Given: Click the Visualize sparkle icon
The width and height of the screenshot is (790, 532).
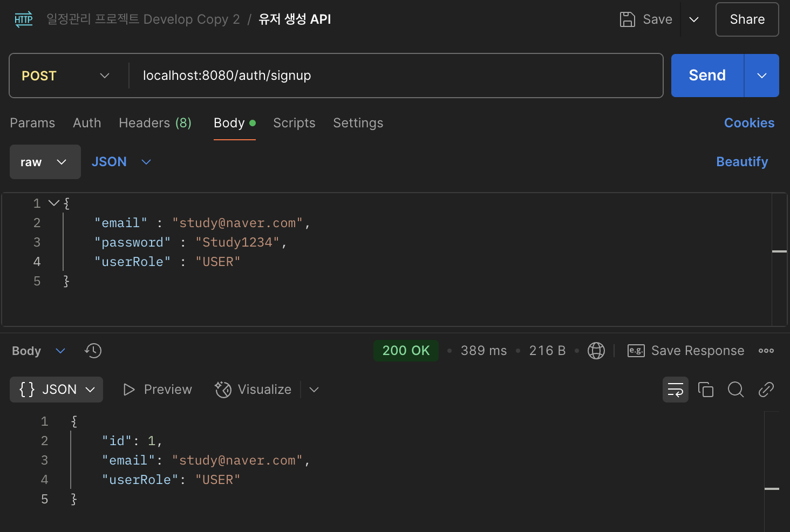Looking at the screenshot, I should pyautogui.click(x=223, y=390).
